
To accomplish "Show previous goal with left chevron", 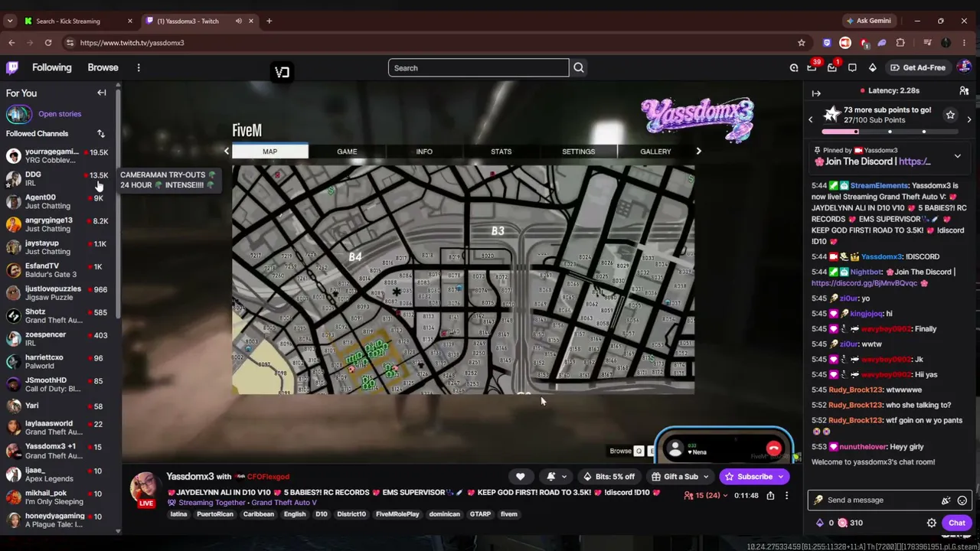I will point(811,119).
